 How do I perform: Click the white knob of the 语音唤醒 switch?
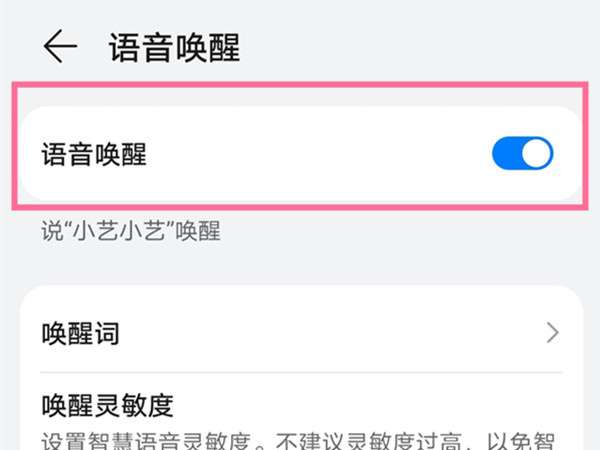[x=537, y=154]
